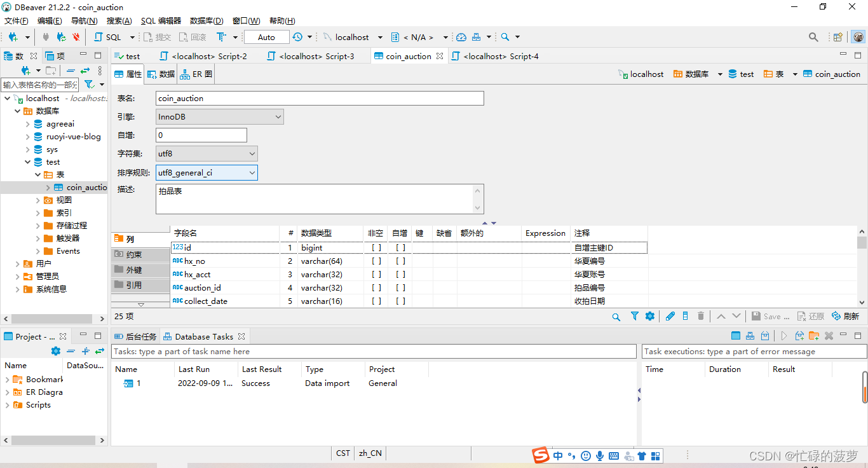Click the Save button below the column grid
The height and width of the screenshot is (468, 868).
pos(770,316)
